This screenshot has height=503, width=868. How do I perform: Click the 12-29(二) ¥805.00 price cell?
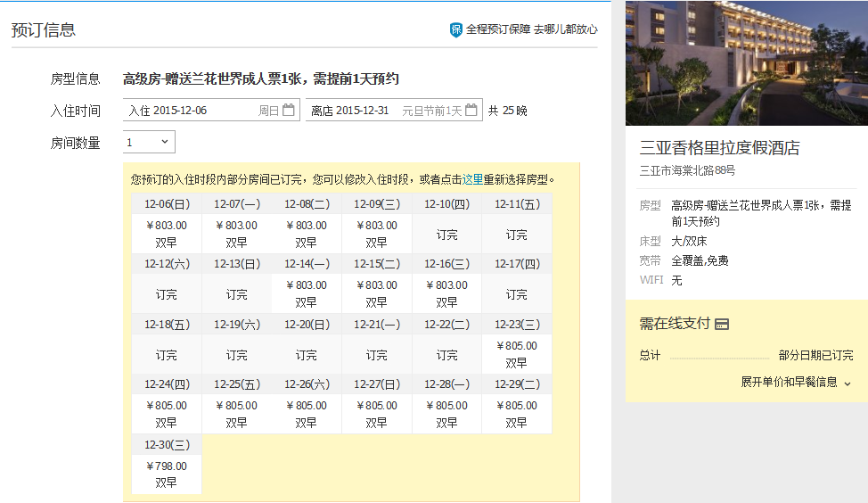click(x=517, y=414)
